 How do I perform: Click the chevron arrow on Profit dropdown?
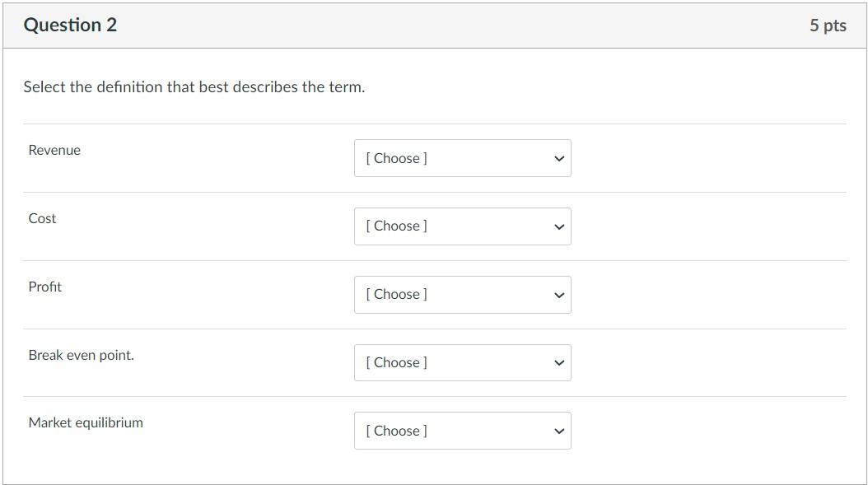(559, 295)
